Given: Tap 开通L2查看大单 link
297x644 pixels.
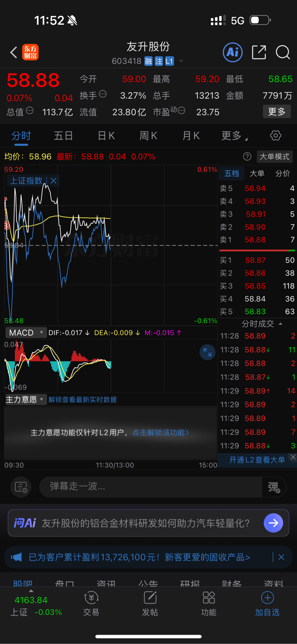Looking at the screenshot, I should click(x=257, y=460).
